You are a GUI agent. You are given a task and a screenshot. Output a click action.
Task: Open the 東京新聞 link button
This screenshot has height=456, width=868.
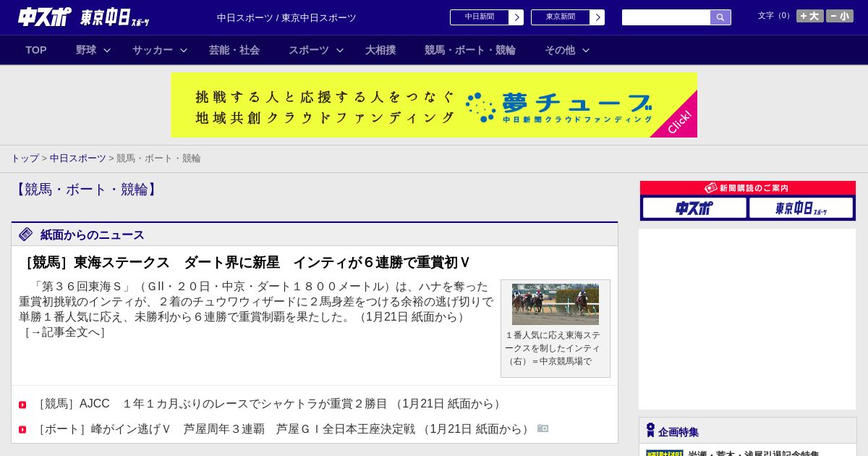coord(561,17)
